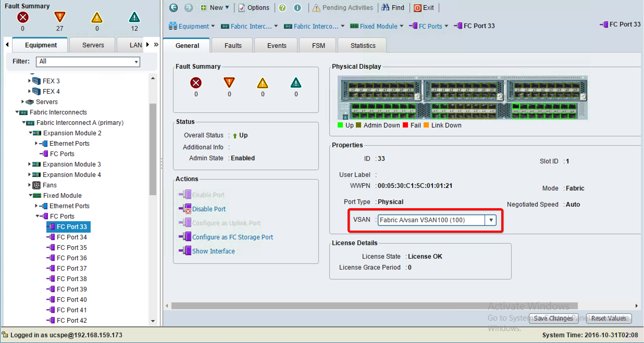Click the Expansion Module 3 icon
Screen dimensions: 644x343
[x=36, y=164]
